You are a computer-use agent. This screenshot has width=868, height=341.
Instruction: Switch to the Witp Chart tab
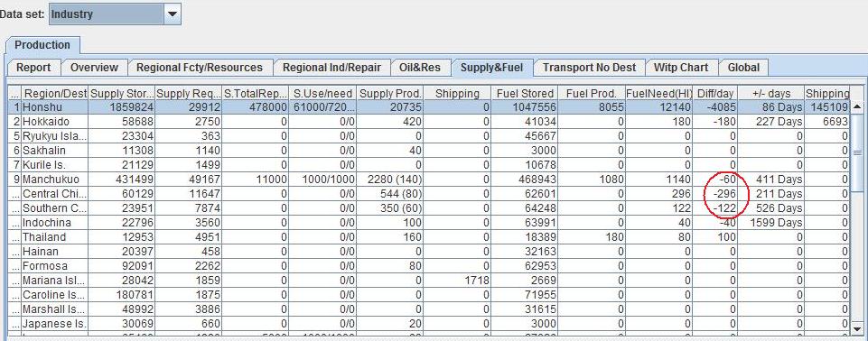tap(681, 68)
